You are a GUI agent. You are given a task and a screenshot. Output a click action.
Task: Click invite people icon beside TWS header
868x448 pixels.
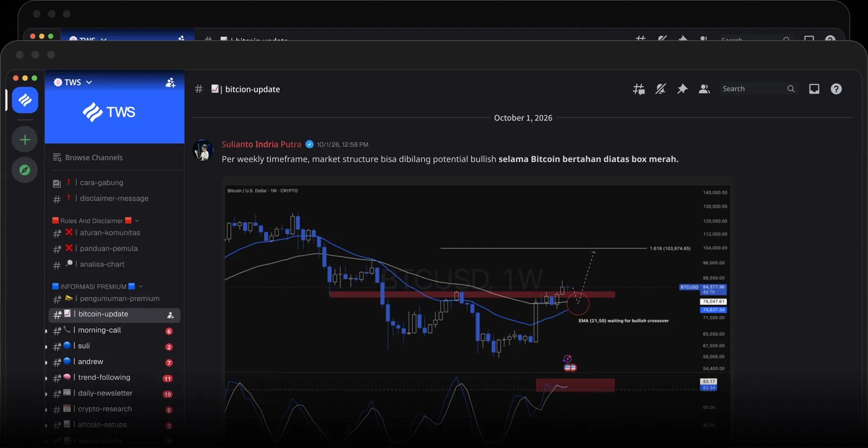coord(170,83)
